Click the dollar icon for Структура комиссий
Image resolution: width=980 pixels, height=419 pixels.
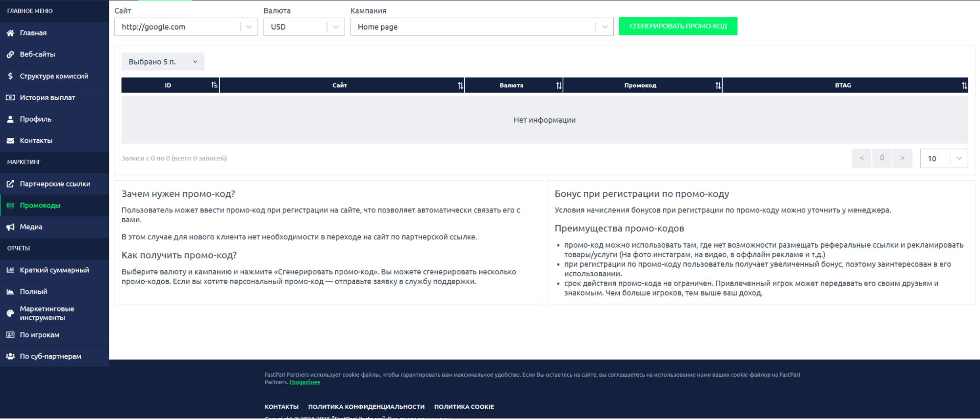[10, 76]
